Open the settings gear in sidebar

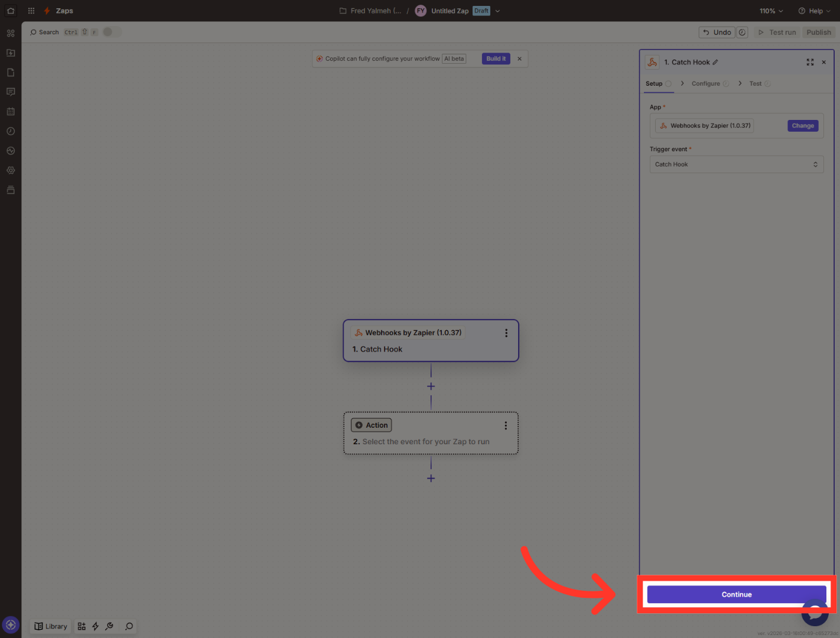pos(11,170)
